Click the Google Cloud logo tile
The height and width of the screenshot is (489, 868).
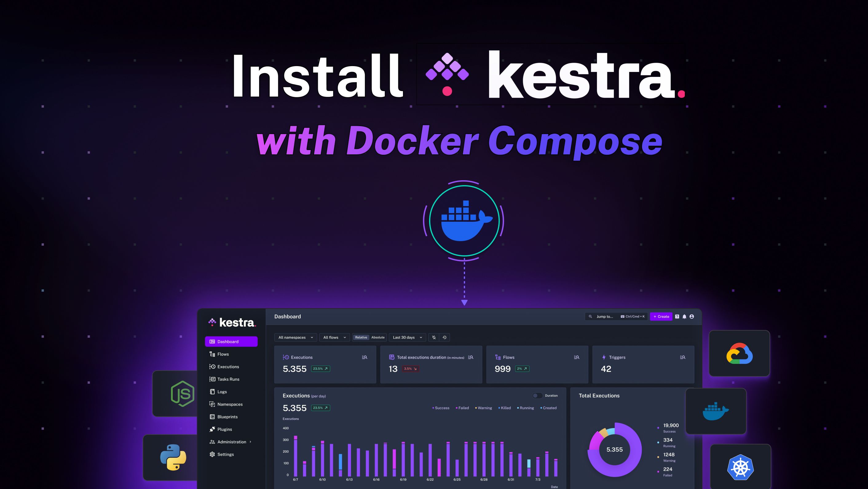739,353
